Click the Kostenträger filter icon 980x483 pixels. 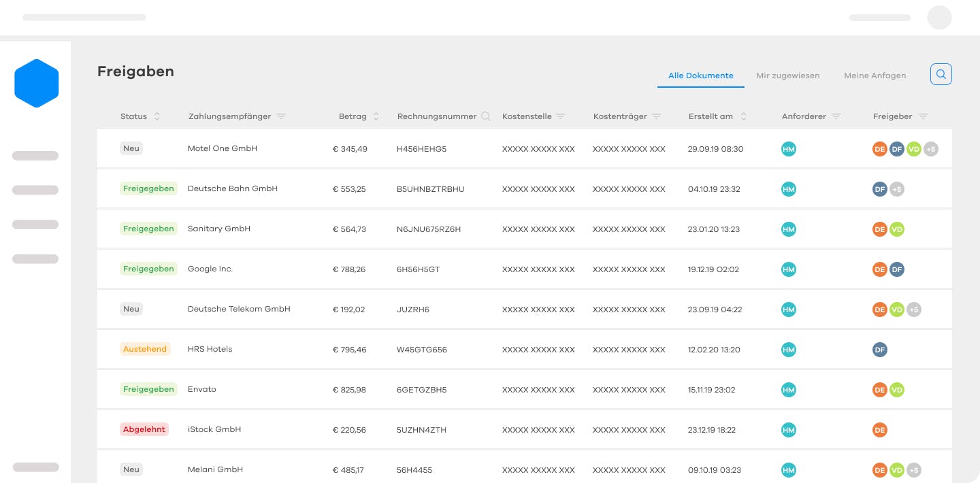[x=657, y=116]
